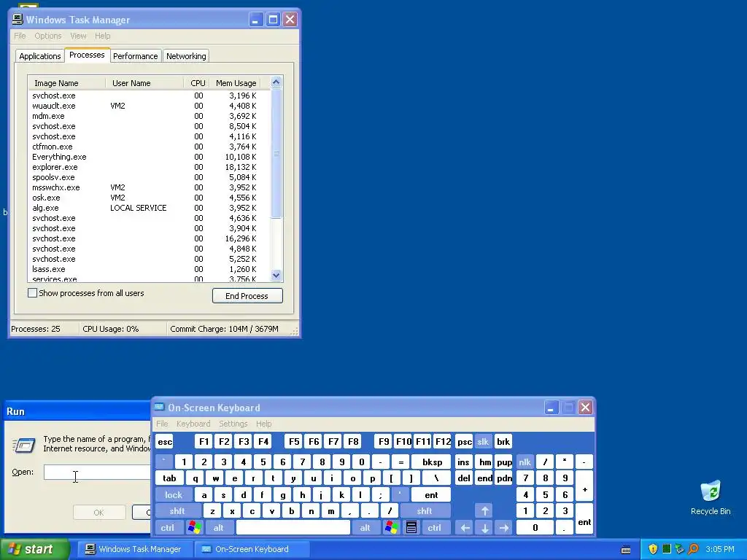
Task: Click the Everything search magnifier tray icon
Action: 693,549
